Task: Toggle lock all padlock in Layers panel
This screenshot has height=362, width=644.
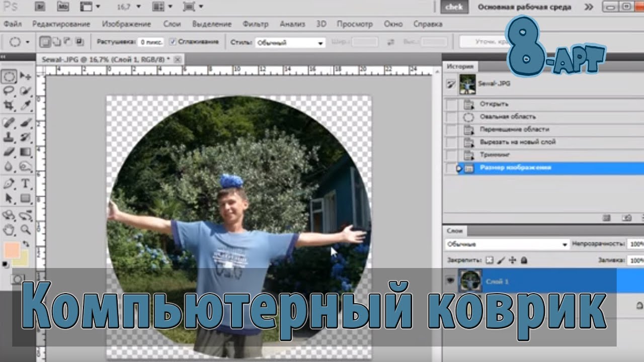Action: click(524, 260)
